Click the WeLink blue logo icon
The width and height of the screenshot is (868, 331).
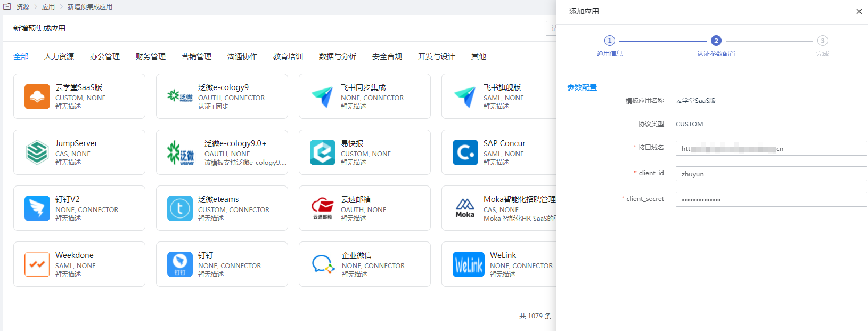click(469, 264)
